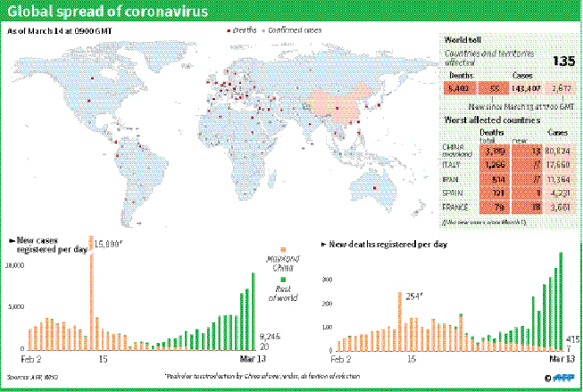Select the World toll heading
The height and width of the screenshot is (392, 583).
pos(462,40)
